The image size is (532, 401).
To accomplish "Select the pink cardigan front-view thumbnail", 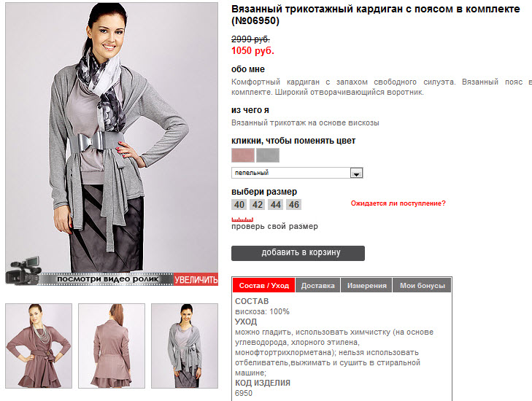I will 39,346.
